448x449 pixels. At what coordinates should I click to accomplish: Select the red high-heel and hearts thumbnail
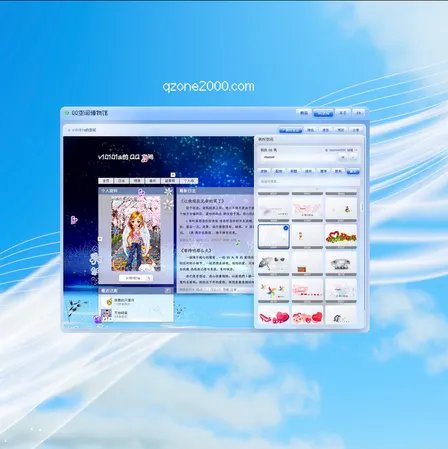coord(273,315)
